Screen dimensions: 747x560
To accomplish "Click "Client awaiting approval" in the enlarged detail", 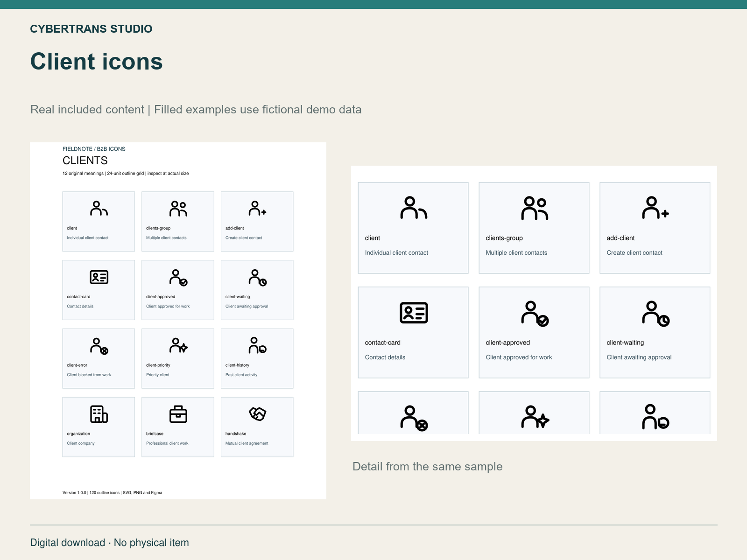I will click(x=639, y=357).
